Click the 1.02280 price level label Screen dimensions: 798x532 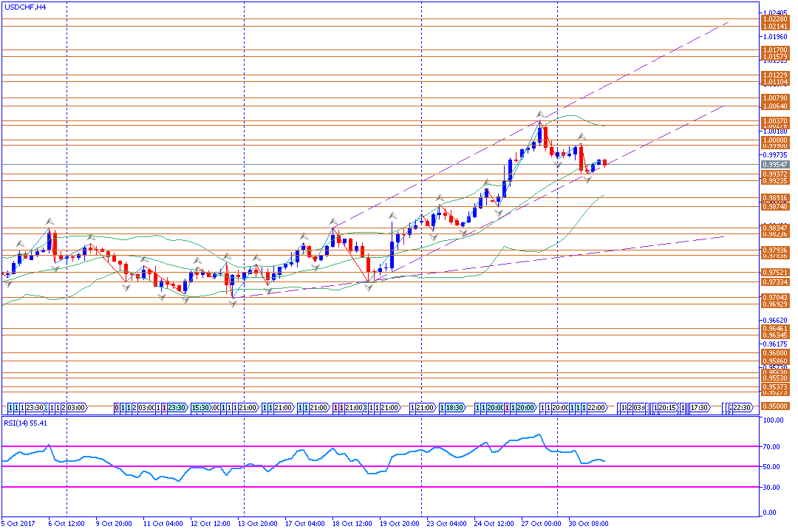pos(775,19)
